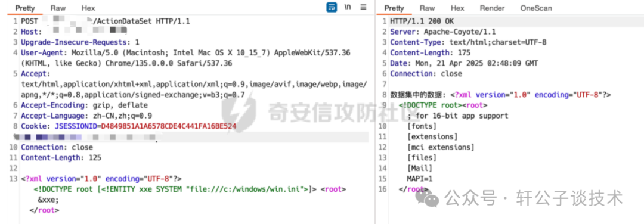Click the JSESSIONID cookie value
This screenshot has width=644, height=224.
(x=168, y=126)
